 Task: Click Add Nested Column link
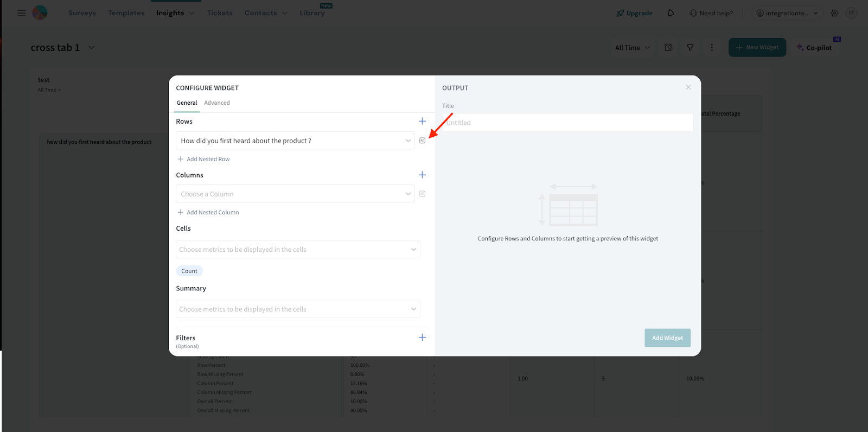[212, 212]
